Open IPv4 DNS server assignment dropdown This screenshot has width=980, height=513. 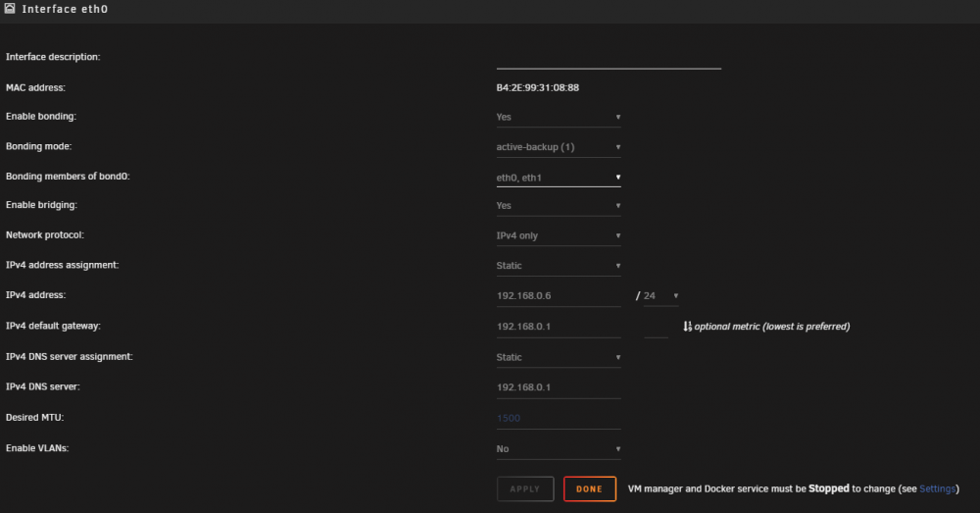point(559,357)
